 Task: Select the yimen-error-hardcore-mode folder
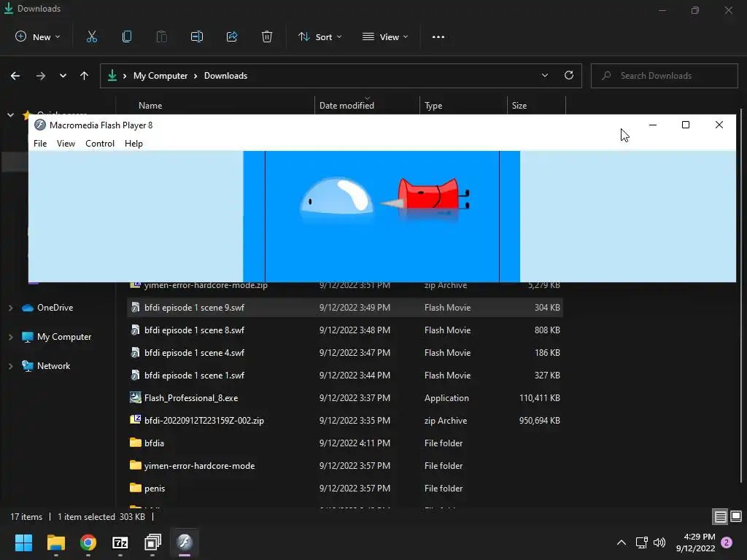coord(345,466)
